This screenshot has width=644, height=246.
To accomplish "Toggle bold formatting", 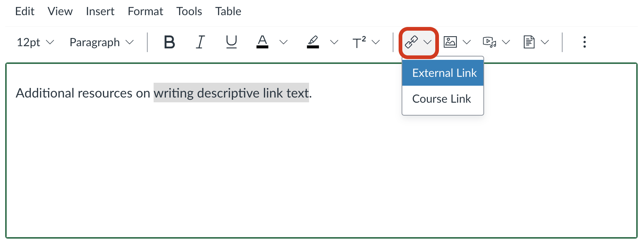I will pos(169,42).
